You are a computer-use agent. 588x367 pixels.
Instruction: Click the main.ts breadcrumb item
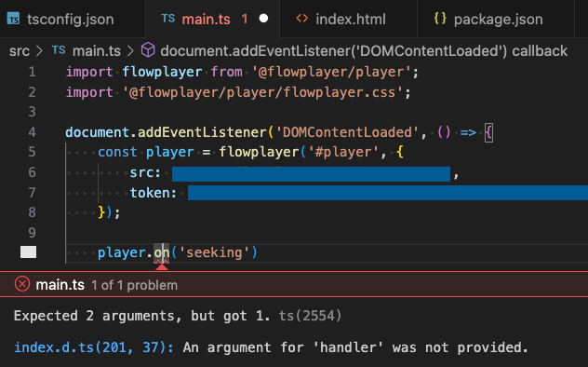pyautogui.click(x=97, y=50)
